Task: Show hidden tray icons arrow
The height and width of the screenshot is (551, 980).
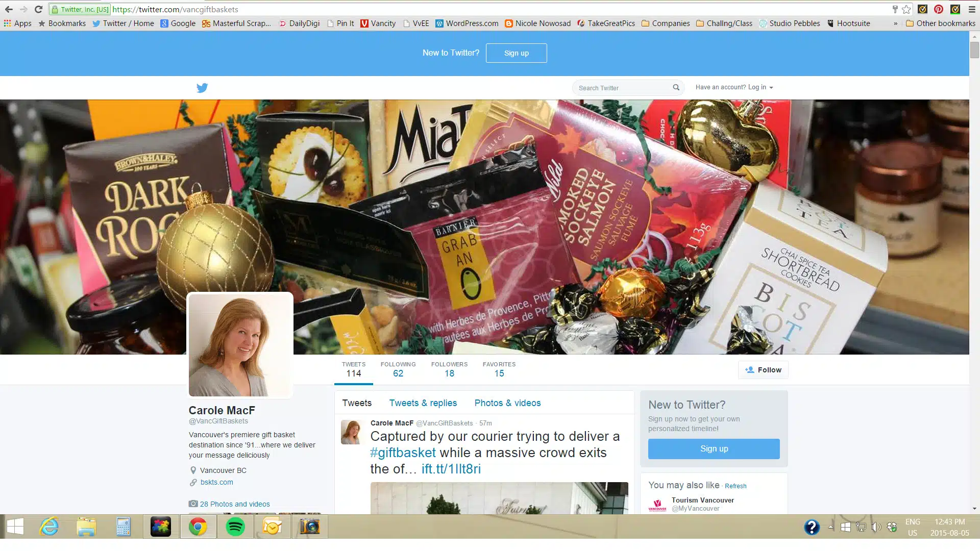Action: [830, 527]
